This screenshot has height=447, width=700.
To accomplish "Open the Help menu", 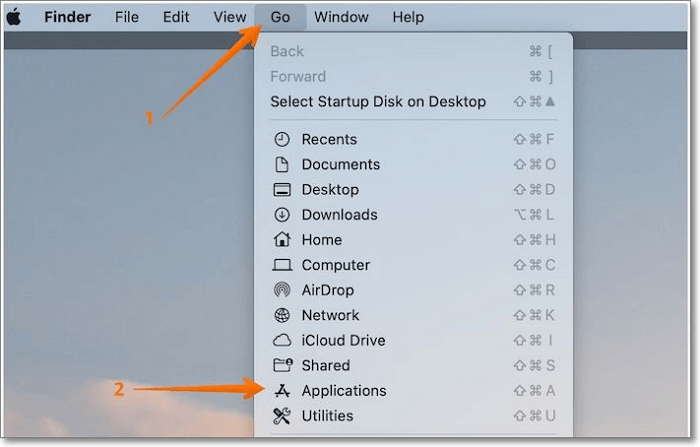I will [x=408, y=17].
